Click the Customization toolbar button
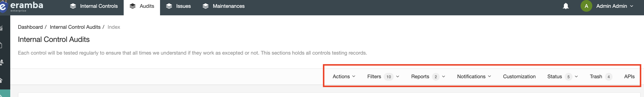This screenshot has width=644, height=97. pos(519,77)
